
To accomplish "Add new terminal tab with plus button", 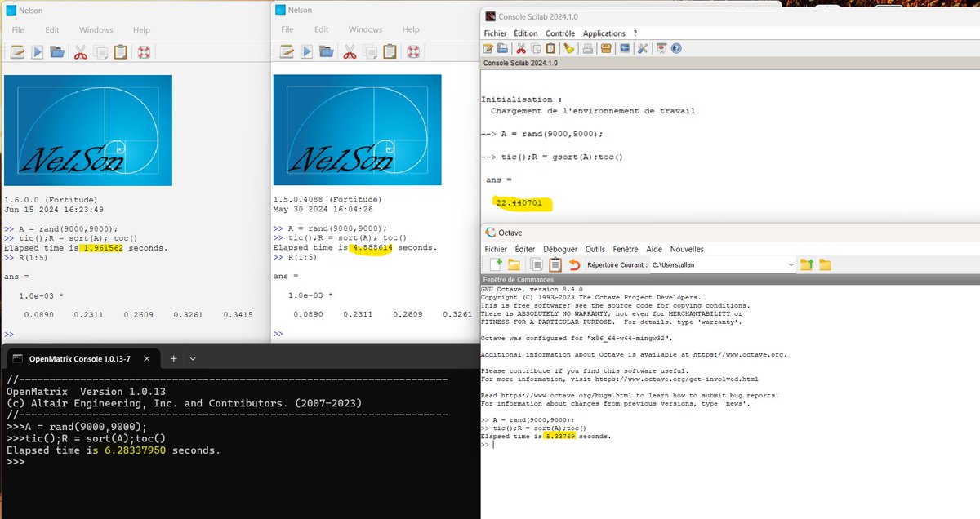I will point(173,358).
